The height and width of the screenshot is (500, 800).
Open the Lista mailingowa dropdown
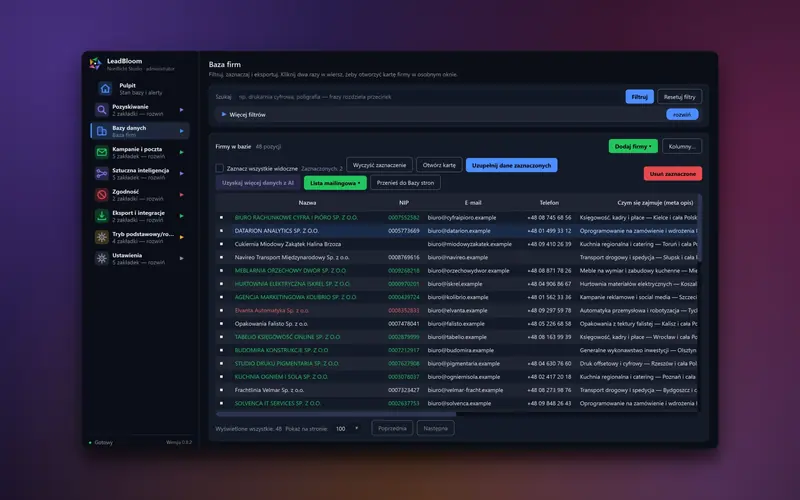[x=335, y=183]
